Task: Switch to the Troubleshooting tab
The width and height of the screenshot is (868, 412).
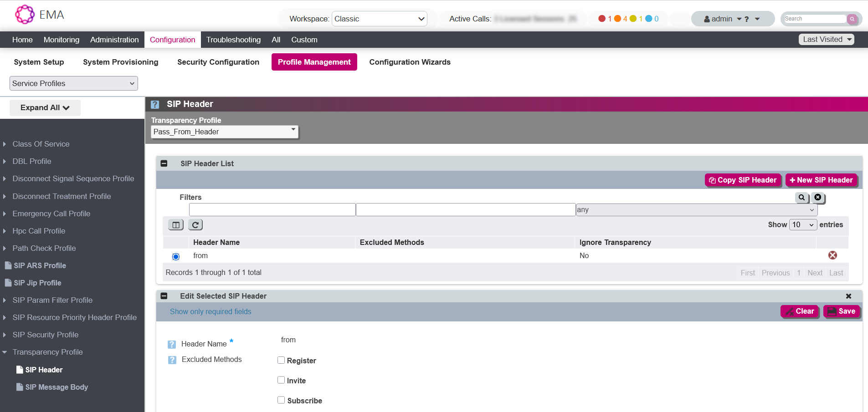Action: point(233,40)
